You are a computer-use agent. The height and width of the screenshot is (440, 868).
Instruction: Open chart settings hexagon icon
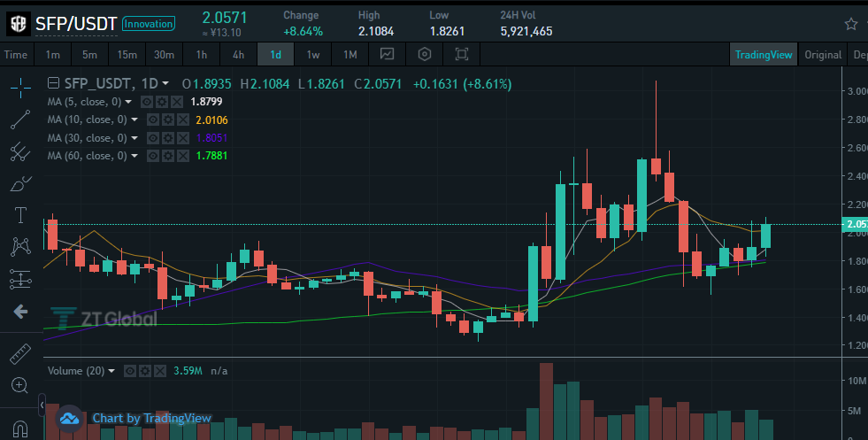pyautogui.click(x=424, y=54)
